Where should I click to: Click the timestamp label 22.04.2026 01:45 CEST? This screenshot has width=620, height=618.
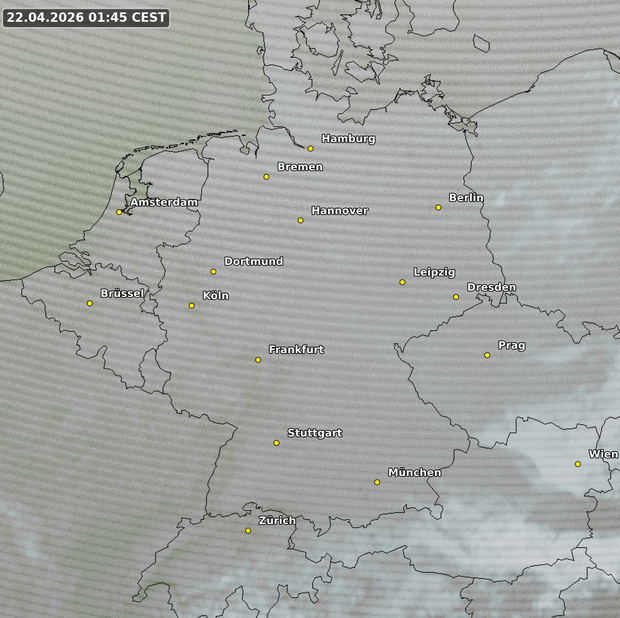click(85, 18)
